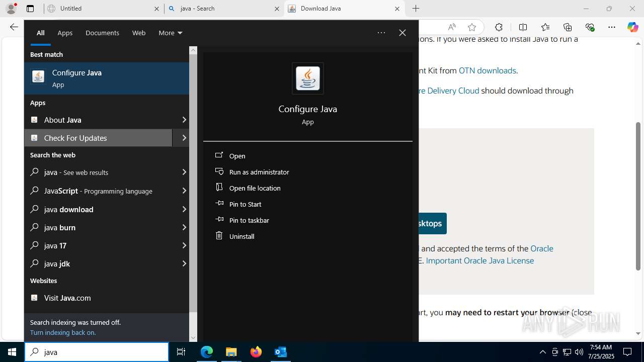Click the large Configure Java app icon
Screen dimensions: 644x362
pos(308,78)
